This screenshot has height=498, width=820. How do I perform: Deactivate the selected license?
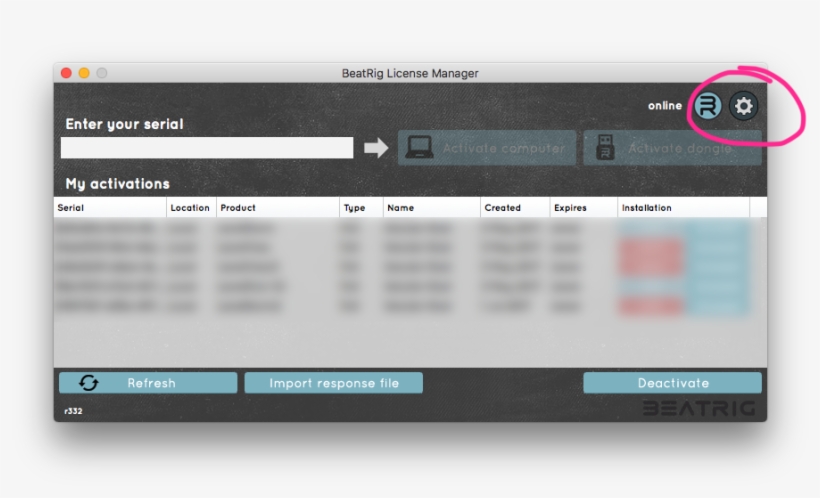coord(673,383)
